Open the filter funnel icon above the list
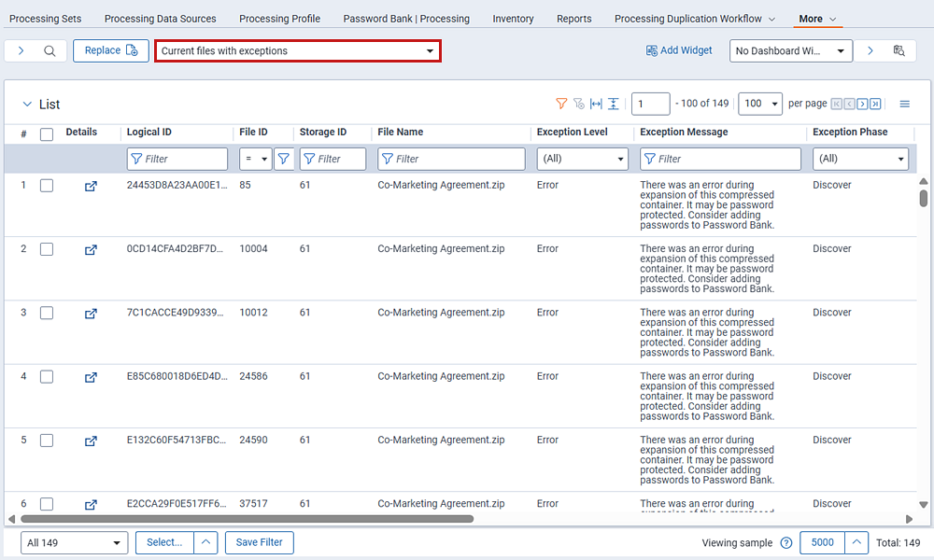This screenshot has height=560, width=934. [x=561, y=104]
